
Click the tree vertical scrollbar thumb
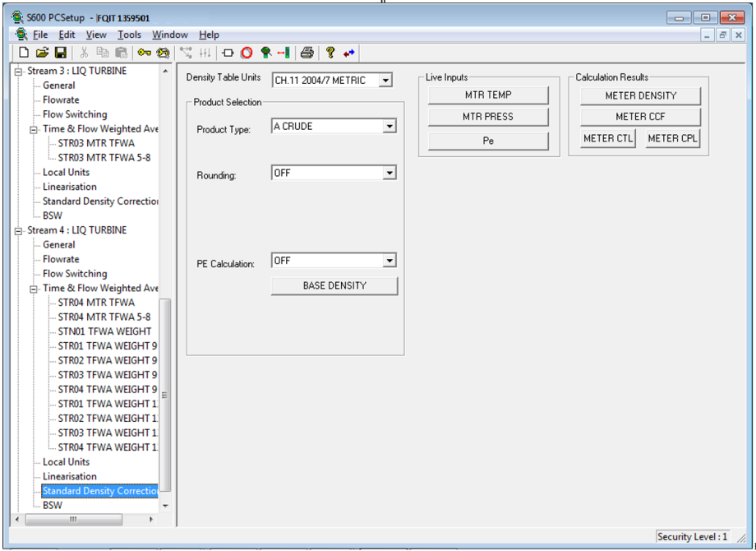165,395
